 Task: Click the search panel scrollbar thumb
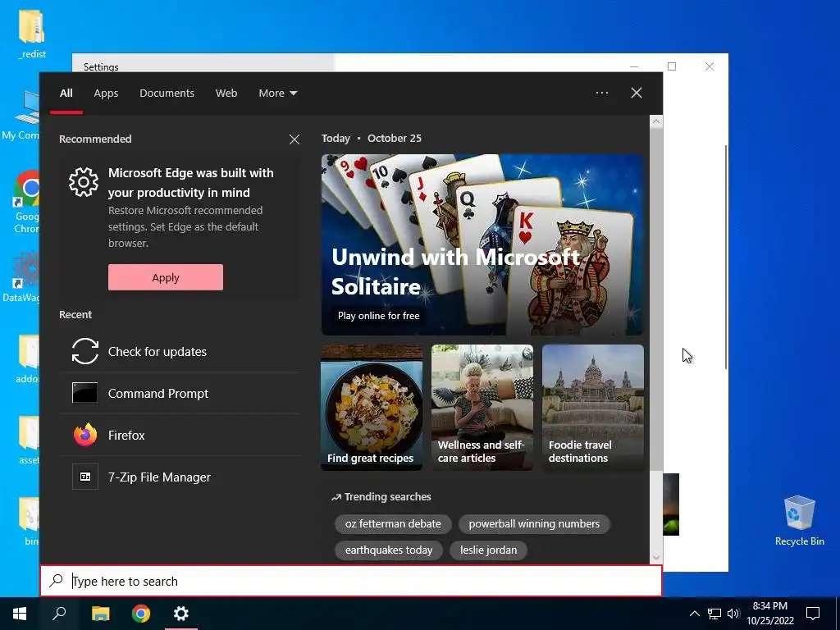656,300
